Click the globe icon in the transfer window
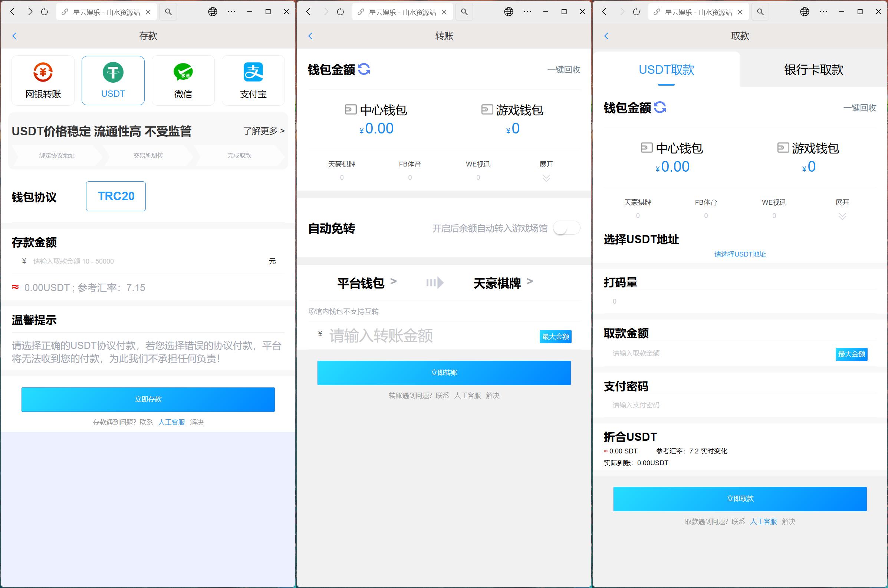This screenshot has width=888, height=588. [x=508, y=11]
